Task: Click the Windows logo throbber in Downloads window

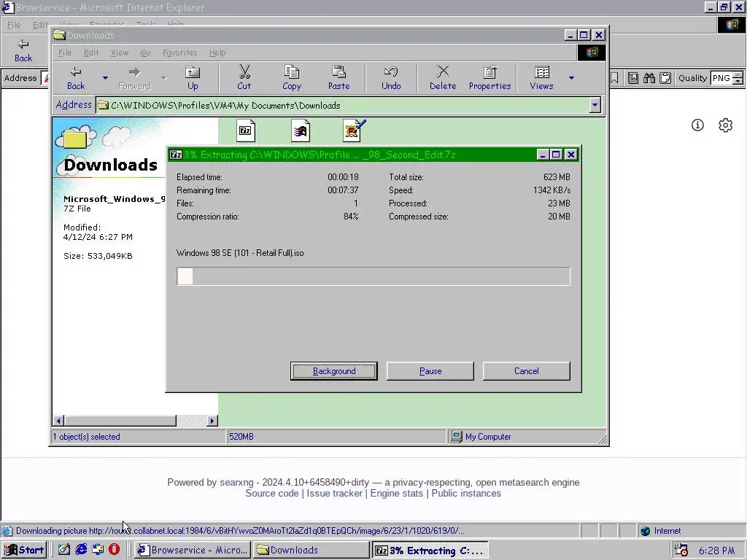Action: click(591, 52)
